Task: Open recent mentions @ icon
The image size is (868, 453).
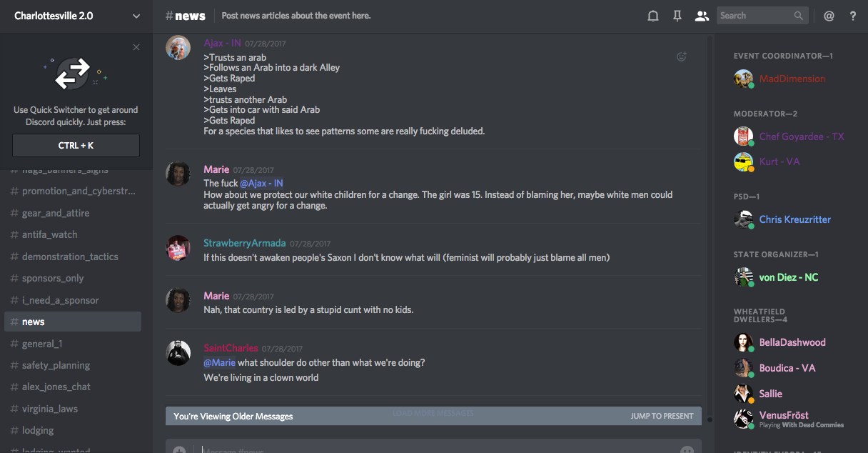Action: click(x=829, y=16)
